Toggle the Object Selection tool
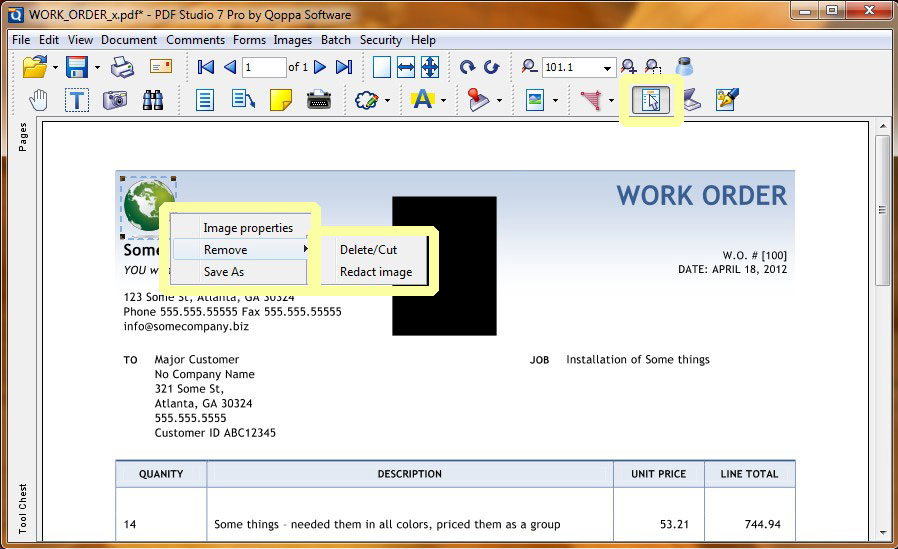 point(651,101)
